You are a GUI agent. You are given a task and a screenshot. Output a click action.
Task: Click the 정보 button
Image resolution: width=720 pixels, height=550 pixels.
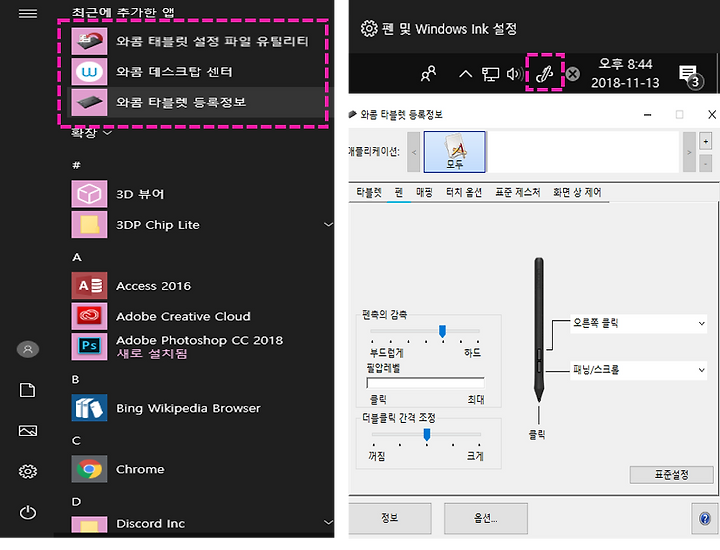(x=389, y=518)
